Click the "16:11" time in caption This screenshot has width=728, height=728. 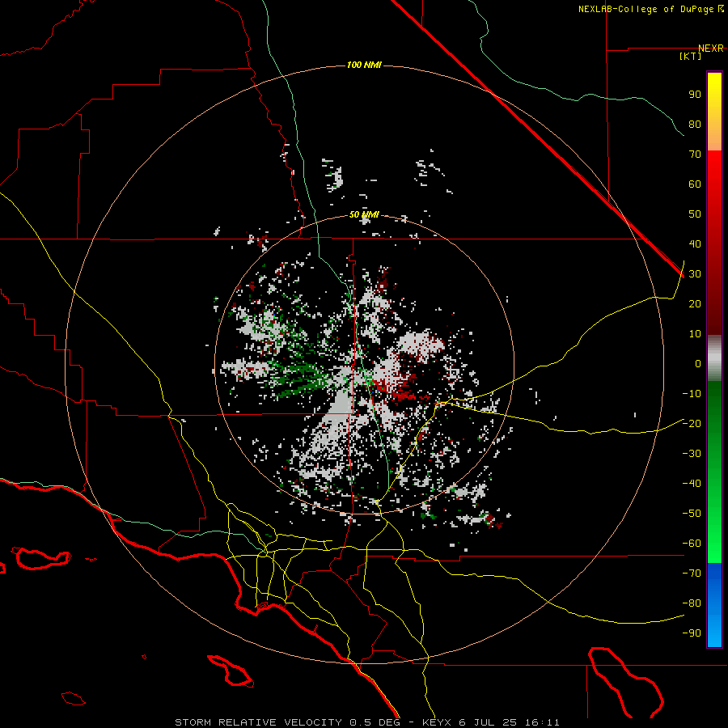coord(542,722)
